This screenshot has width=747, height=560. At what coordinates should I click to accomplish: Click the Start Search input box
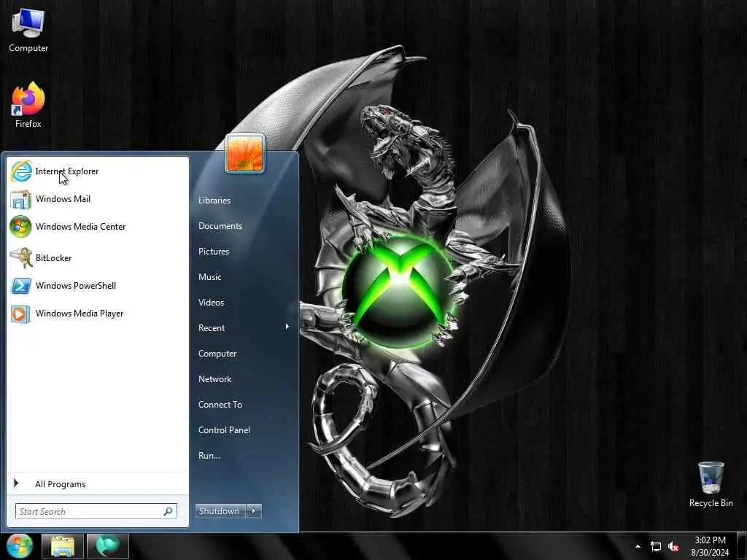click(x=96, y=511)
